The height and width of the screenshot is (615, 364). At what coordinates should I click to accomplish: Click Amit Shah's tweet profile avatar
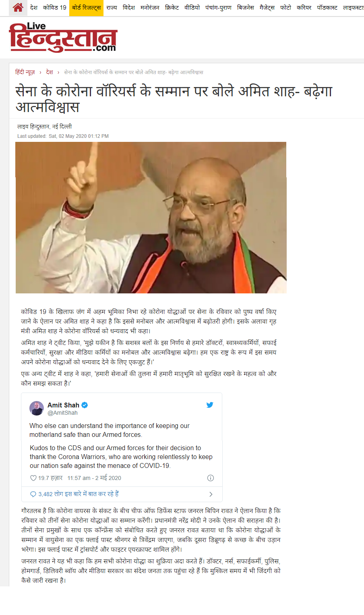(37, 408)
